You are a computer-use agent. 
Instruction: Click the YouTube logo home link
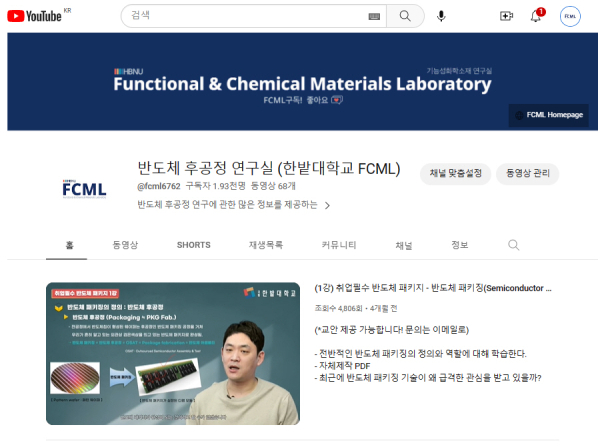click(34, 16)
